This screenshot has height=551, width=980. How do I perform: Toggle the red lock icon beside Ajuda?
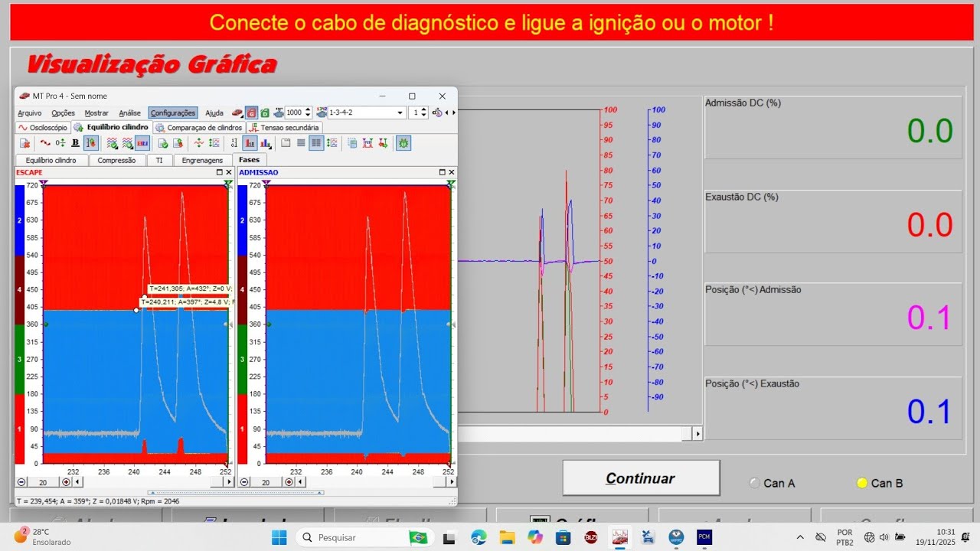pos(251,112)
